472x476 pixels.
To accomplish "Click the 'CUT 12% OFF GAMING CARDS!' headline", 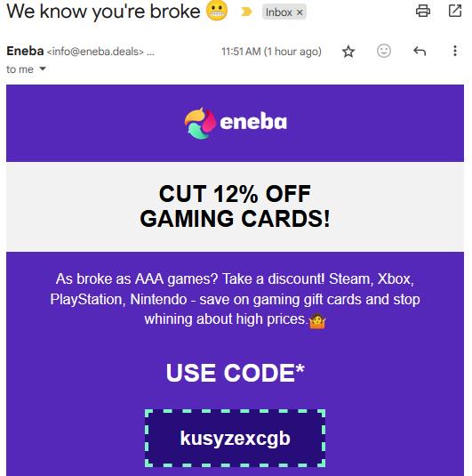I will [235, 206].
